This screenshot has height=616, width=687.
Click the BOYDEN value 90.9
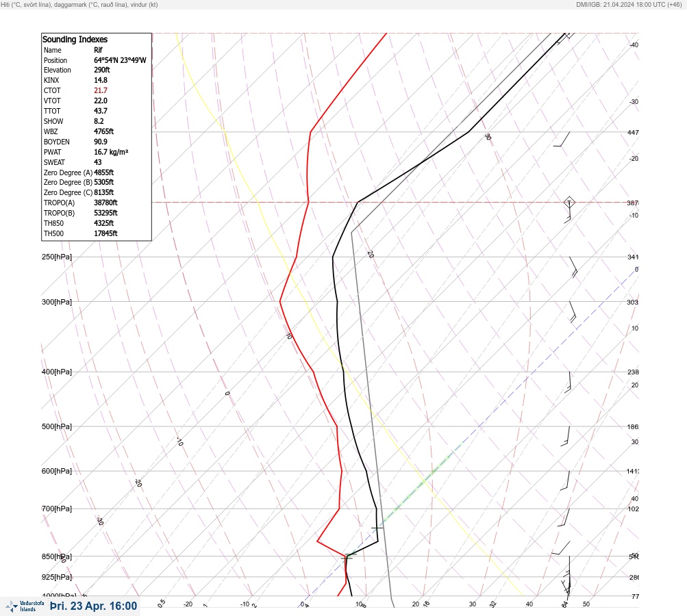(x=101, y=142)
